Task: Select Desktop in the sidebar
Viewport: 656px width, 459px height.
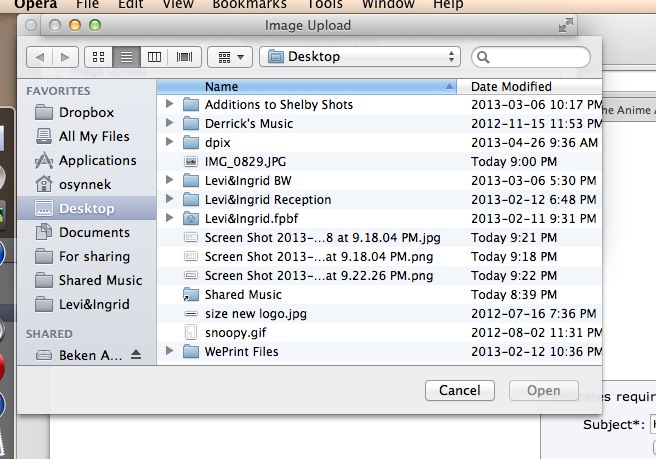Action: click(x=87, y=208)
